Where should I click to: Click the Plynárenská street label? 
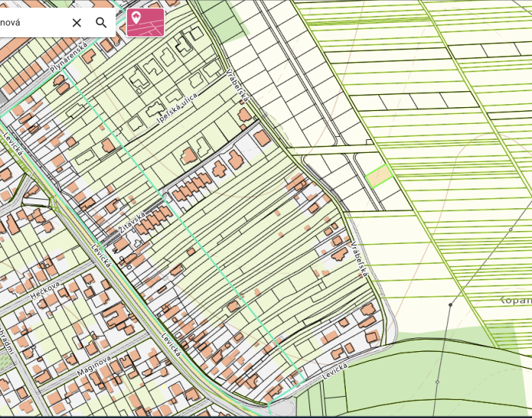69,57
